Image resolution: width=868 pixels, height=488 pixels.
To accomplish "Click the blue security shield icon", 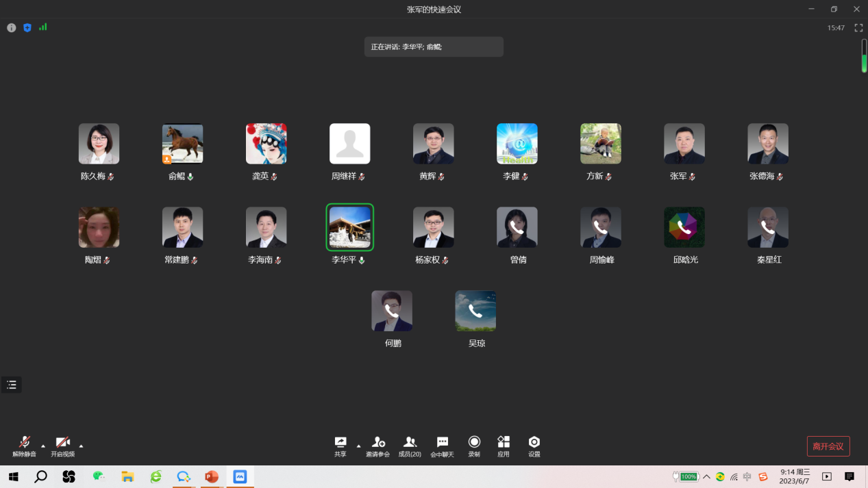I will (x=27, y=28).
